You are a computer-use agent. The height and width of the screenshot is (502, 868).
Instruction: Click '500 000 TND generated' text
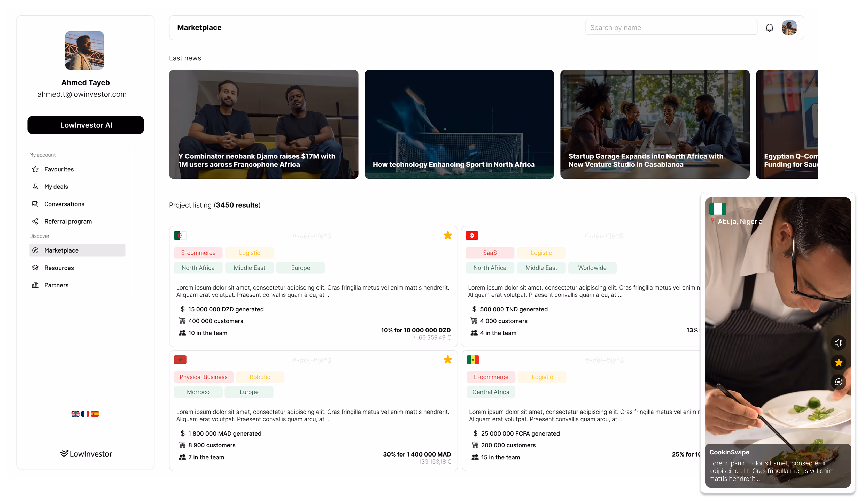pyautogui.click(x=514, y=310)
